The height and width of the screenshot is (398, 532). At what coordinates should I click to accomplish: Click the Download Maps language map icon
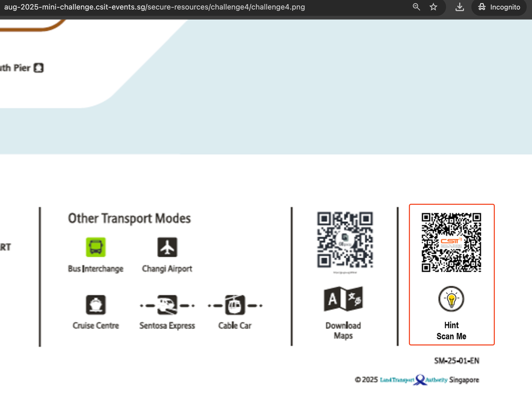[x=343, y=299]
